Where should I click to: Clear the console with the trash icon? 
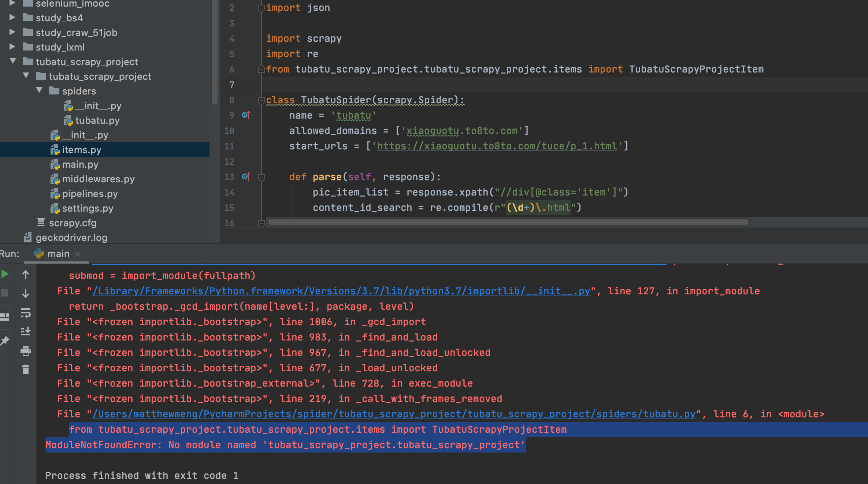click(26, 370)
